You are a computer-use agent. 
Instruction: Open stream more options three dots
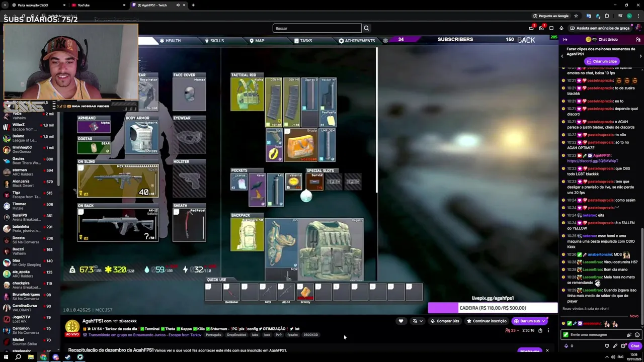point(548,330)
